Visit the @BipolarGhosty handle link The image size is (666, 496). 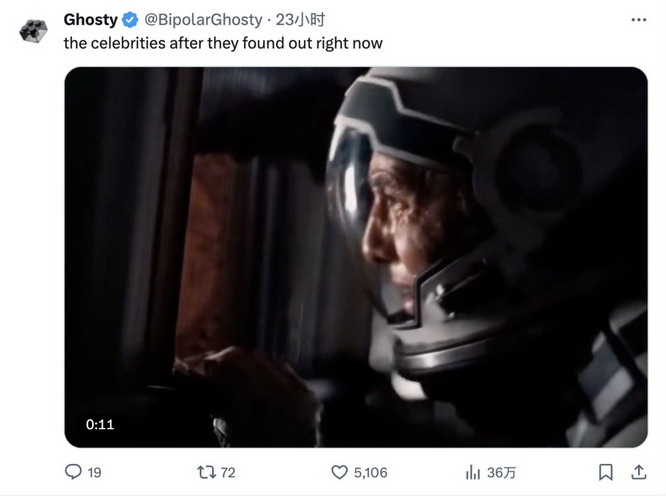(x=203, y=20)
